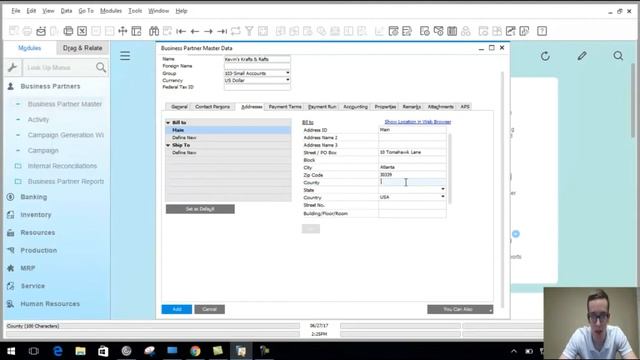Open the cockpit hamburger menu icon
640x360 pixels.
click(125, 56)
